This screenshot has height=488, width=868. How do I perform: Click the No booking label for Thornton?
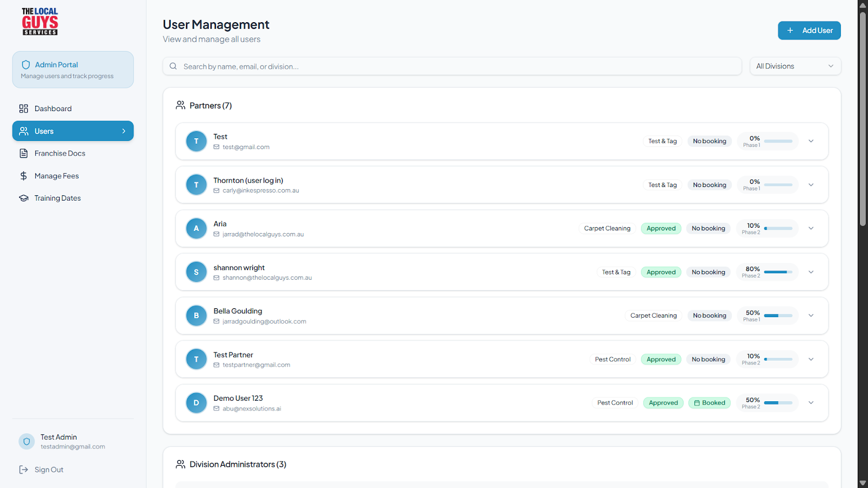tap(710, 185)
